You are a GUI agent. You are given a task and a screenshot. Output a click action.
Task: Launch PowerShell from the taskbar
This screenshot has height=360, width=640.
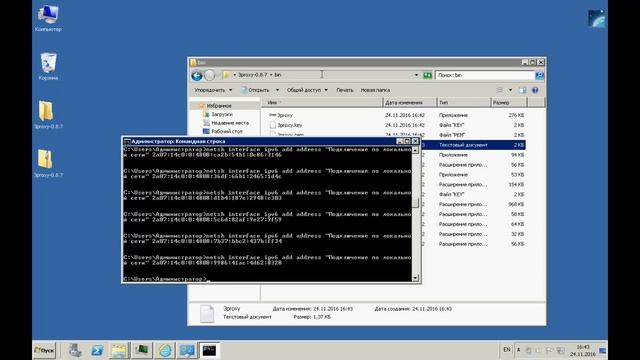pyautogui.click(x=97, y=350)
